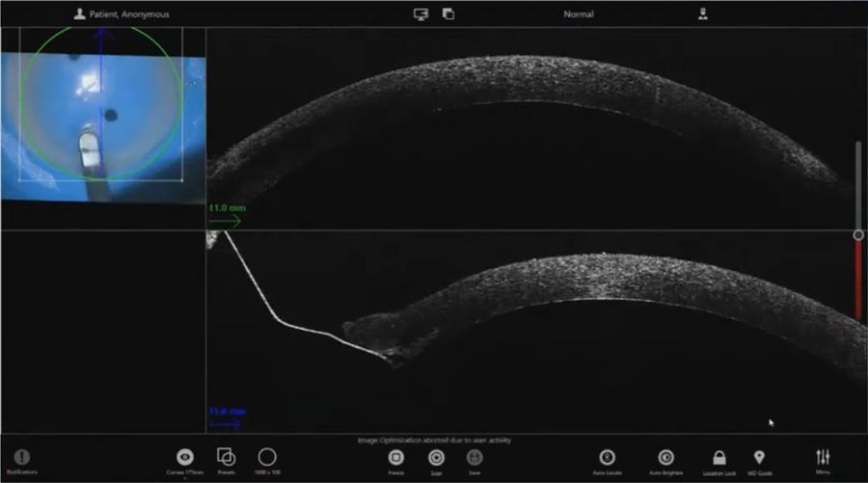
Task: Choose the 1000 x 100 scan size circle
Action: 267,457
